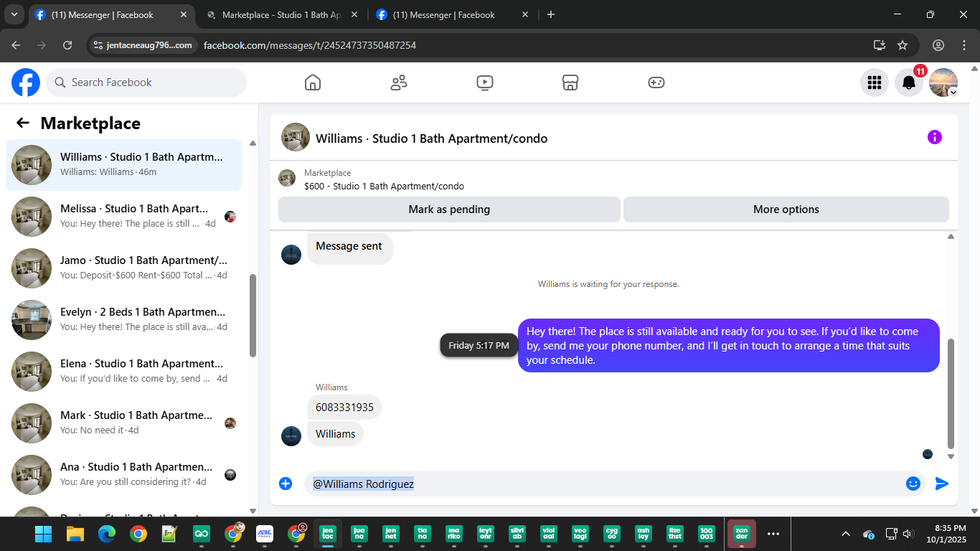980x551 pixels.
Task: Go to the Facebook Home feed icon
Action: click(313, 83)
